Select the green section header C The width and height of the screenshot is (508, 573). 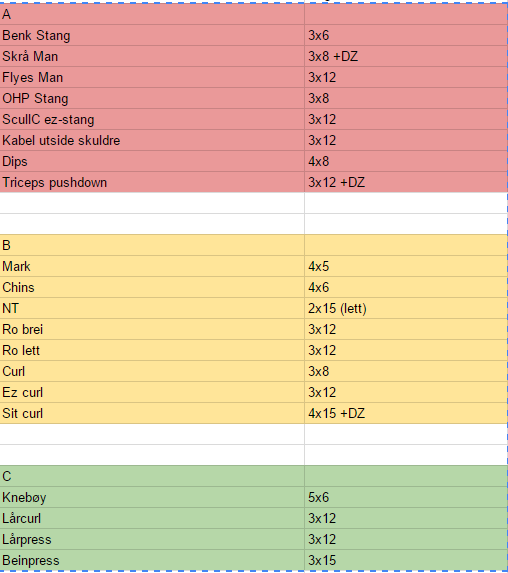click(x=152, y=476)
